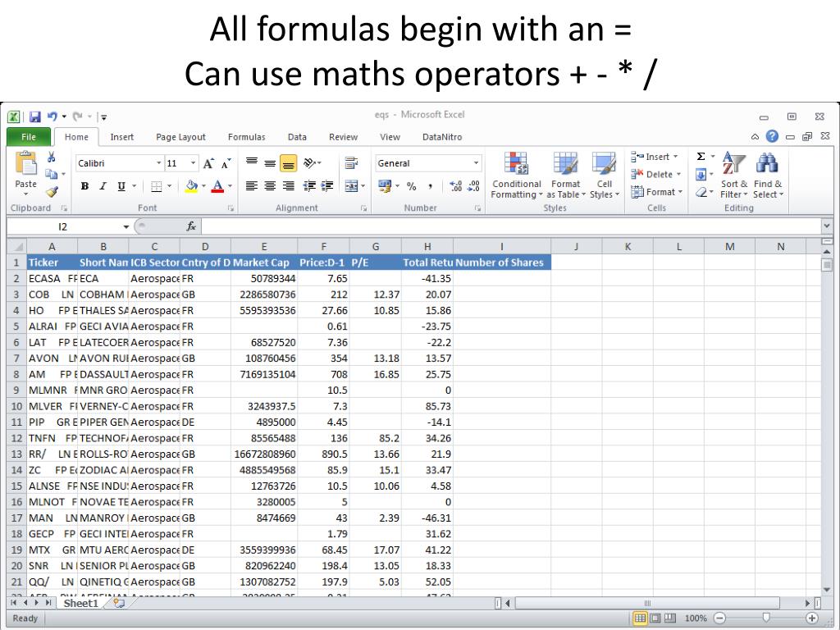Click Decrease Indent icon

click(x=309, y=186)
